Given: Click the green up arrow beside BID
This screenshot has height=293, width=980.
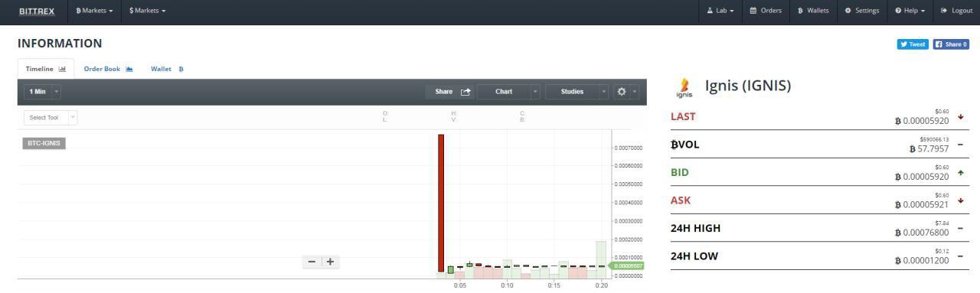Looking at the screenshot, I should click(x=960, y=173).
